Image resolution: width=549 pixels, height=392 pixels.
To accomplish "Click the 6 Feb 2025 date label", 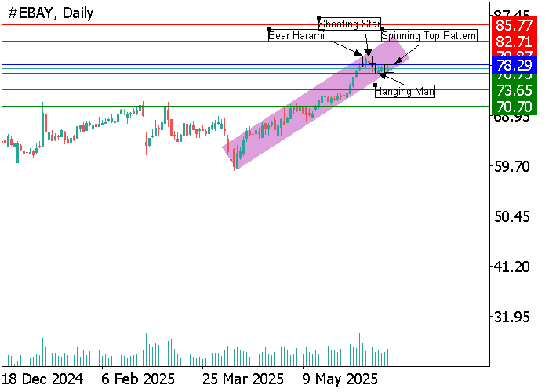I will coord(138,379).
